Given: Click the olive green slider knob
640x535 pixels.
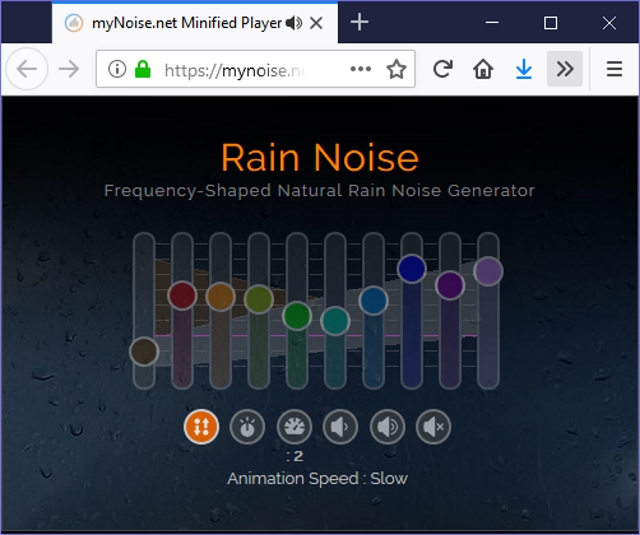Looking at the screenshot, I should point(259,300).
